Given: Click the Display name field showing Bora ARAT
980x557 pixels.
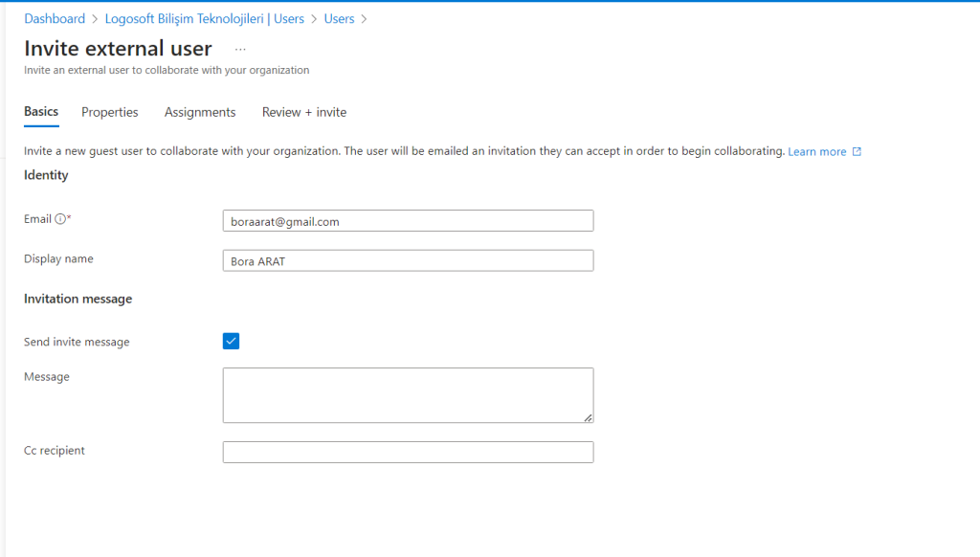Looking at the screenshot, I should click(x=408, y=259).
